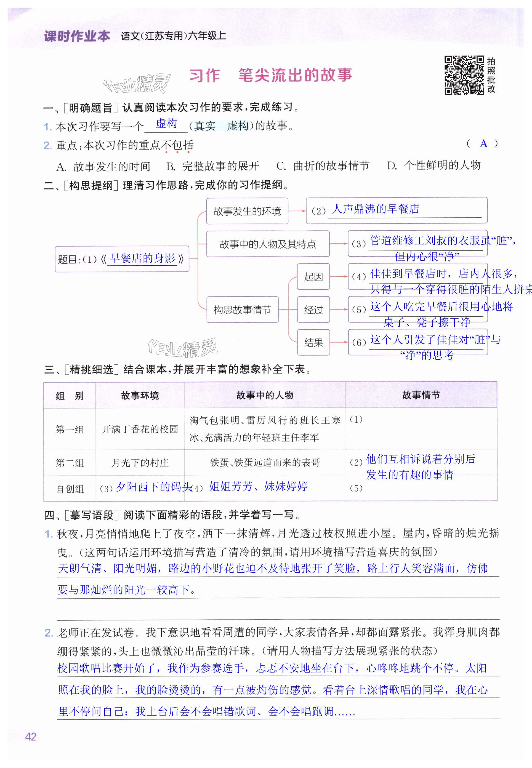Viewport: 532px width, 768px height.
Task: Click the QR code for photo grading
Action: (464, 75)
